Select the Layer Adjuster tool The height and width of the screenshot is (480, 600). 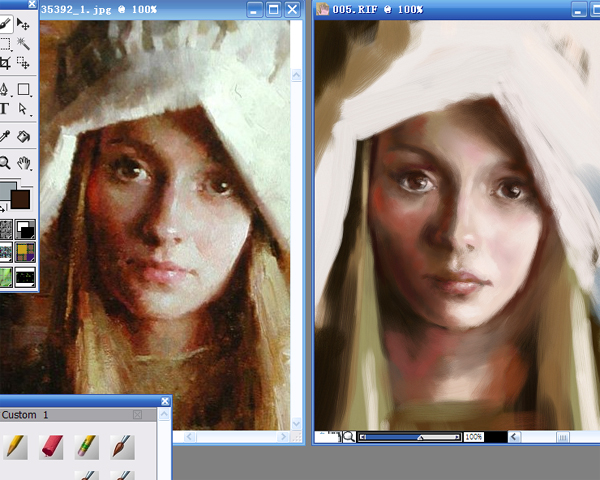[x=23, y=24]
